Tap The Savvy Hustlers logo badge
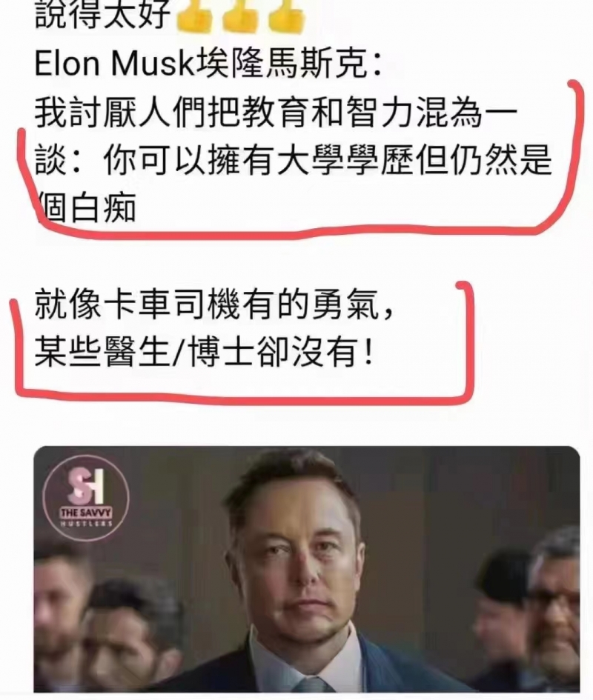 86,499
